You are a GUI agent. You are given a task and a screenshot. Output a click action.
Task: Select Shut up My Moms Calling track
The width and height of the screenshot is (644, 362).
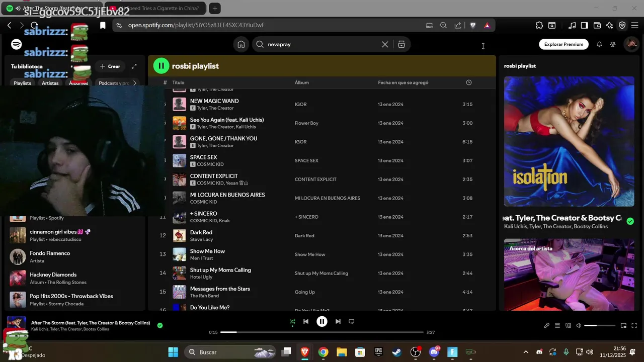322,273
